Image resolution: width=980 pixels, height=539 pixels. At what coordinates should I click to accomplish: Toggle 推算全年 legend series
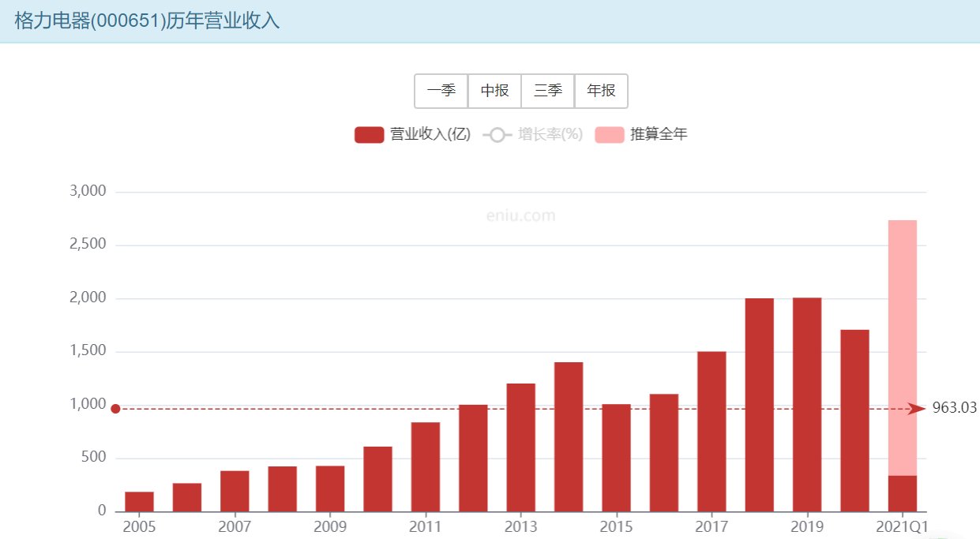641,134
